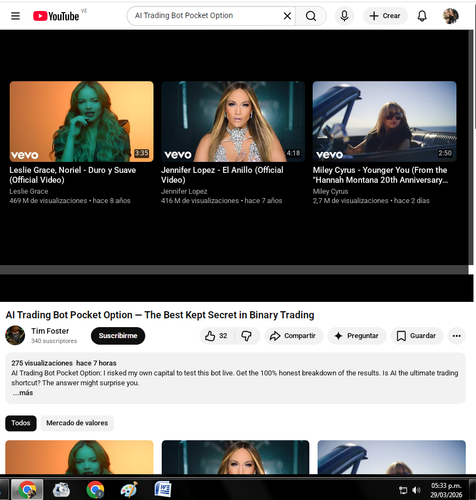This screenshot has width=476, height=500.
Task: Open the YouTube hamburger guide menu
Action: point(15,16)
